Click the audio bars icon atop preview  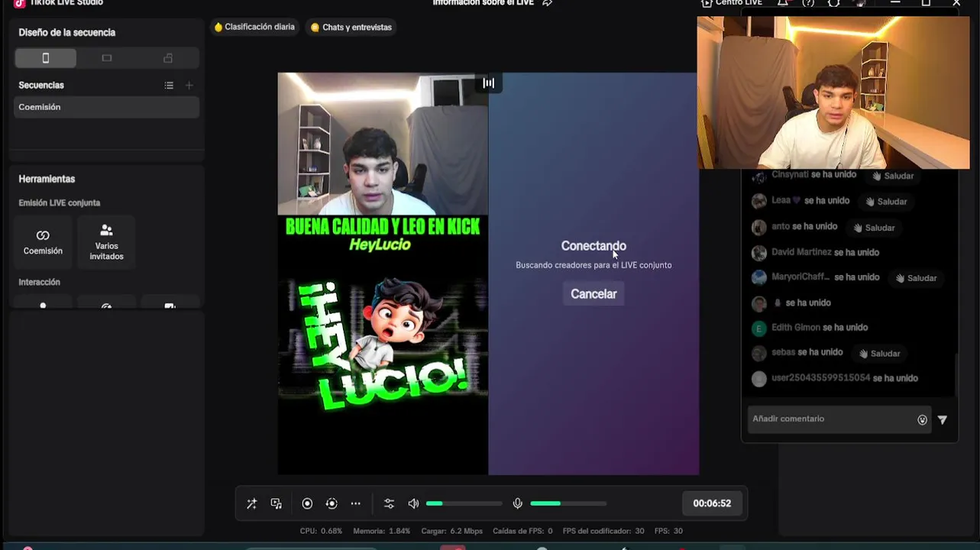[x=488, y=83]
